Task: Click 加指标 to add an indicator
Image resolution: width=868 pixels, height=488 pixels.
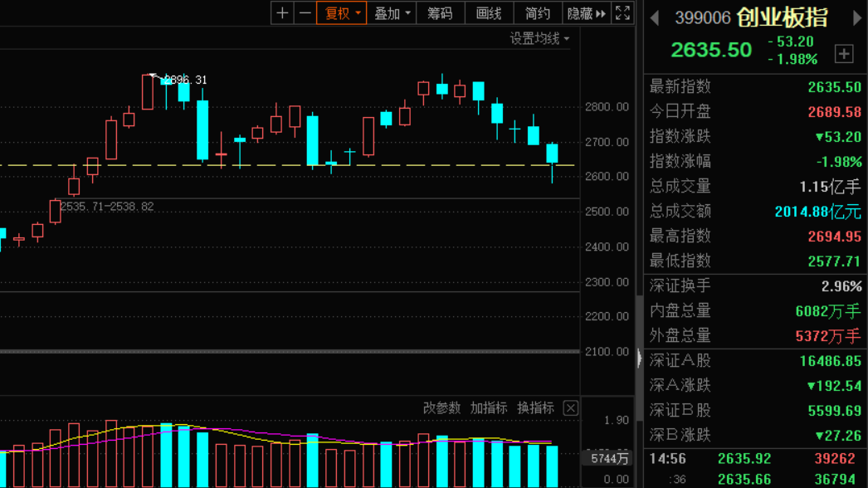Action: [x=489, y=408]
